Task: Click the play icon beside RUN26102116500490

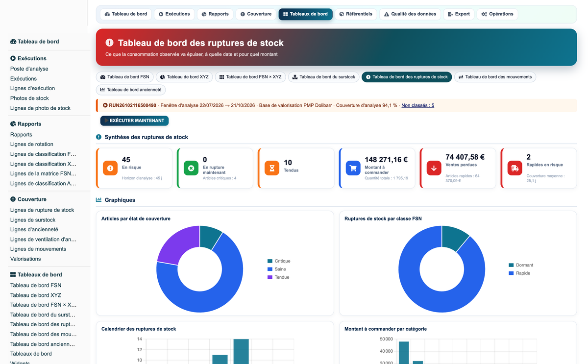Action: (105, 105)
